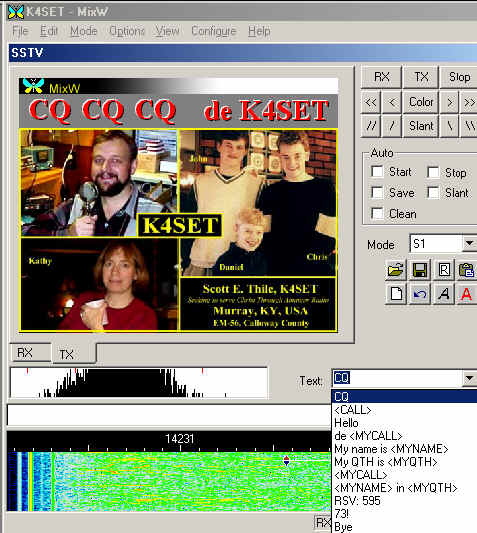Paste picture with the clipboard icon
This screenshot has width=477, height=533.
(x=467, y=270)
